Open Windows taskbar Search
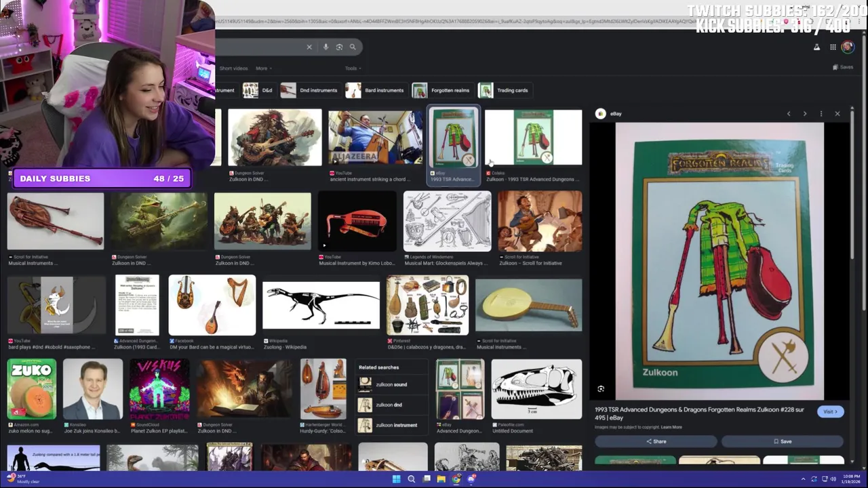The width and height of the screenshot is (868, 488). click(411, 479)
